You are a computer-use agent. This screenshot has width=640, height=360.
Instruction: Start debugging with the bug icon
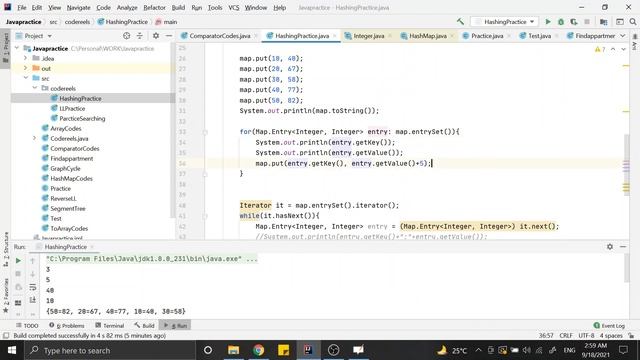[x=561, y=22]
